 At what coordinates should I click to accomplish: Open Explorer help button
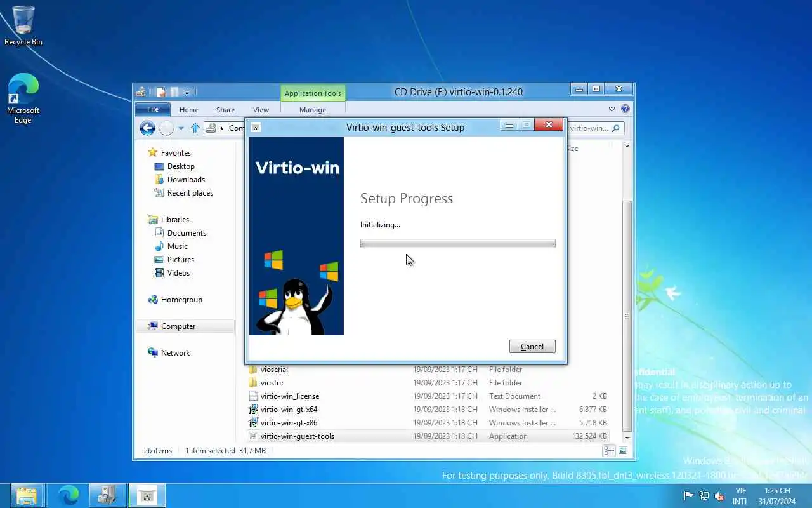[x=625, y=109]
